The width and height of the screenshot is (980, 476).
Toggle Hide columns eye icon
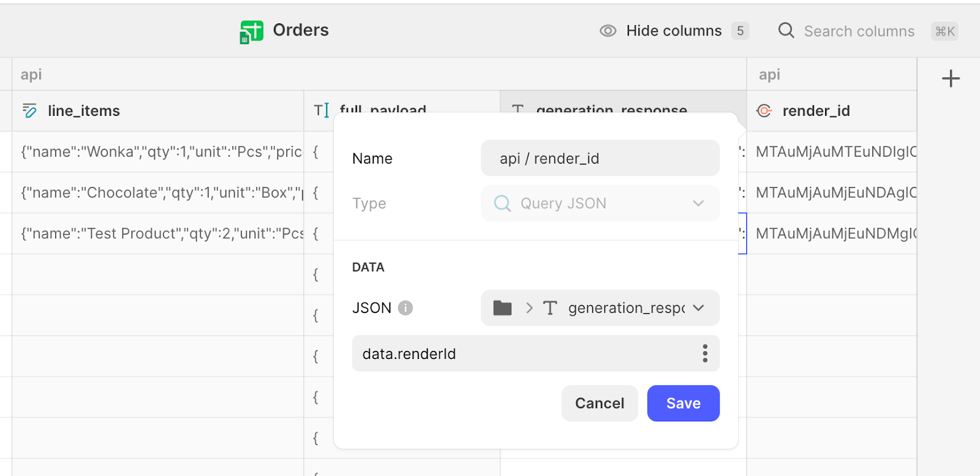coord(608,31)
